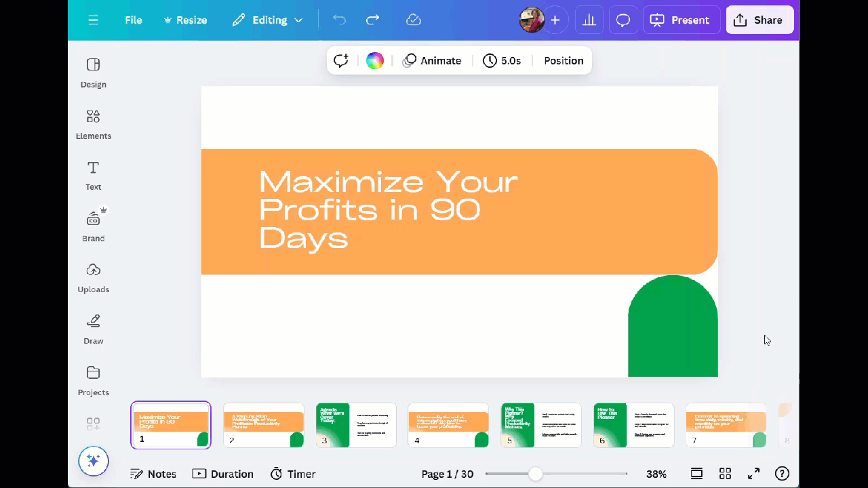
Task: Open the Uploads sidebar tab
Action: pyautogui.click(x=94, y=279)
